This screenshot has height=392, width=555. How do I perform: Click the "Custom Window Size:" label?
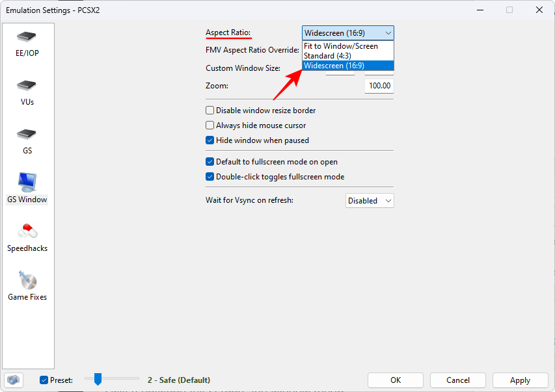click(x=243, y=68)
